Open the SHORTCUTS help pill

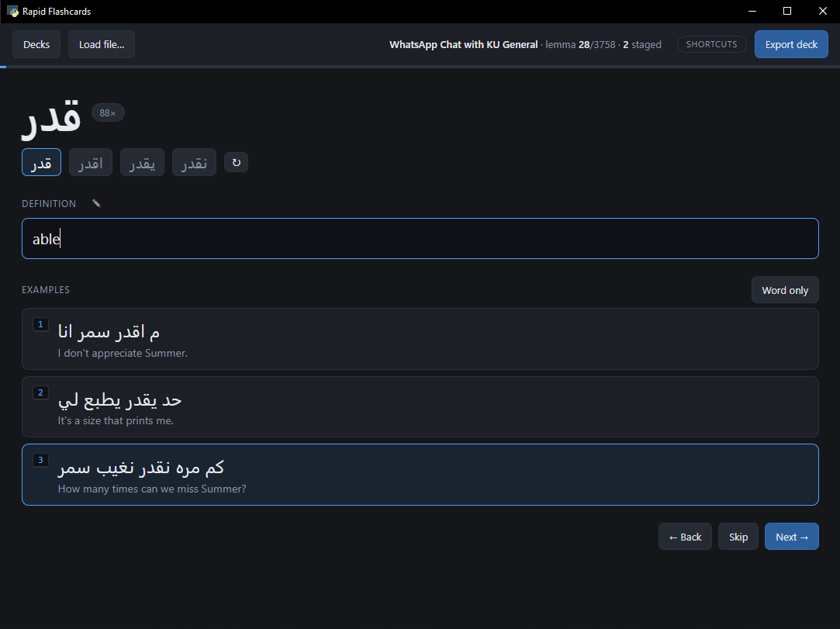tap(711, 44)
